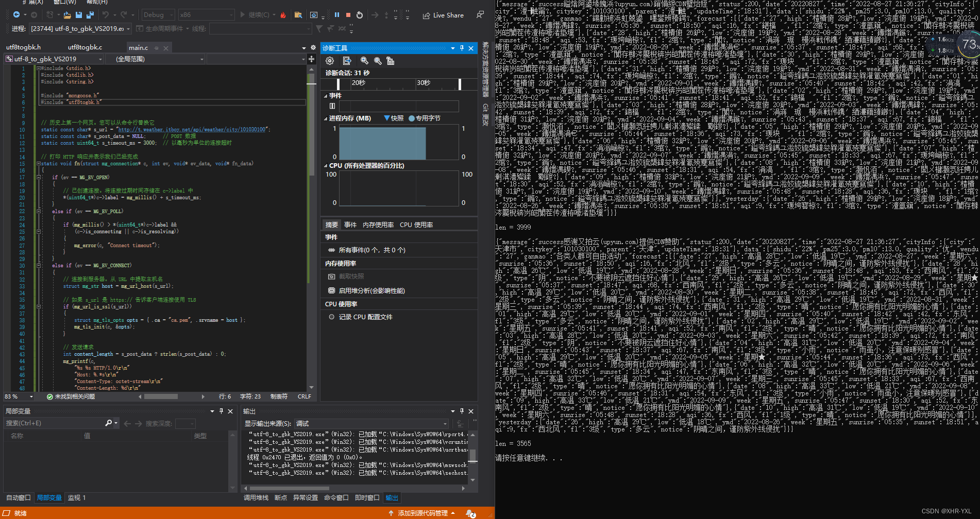The image size is (980, 519).
Task: Click the Hot Reload flame icon
Action: tap(283, 15)
